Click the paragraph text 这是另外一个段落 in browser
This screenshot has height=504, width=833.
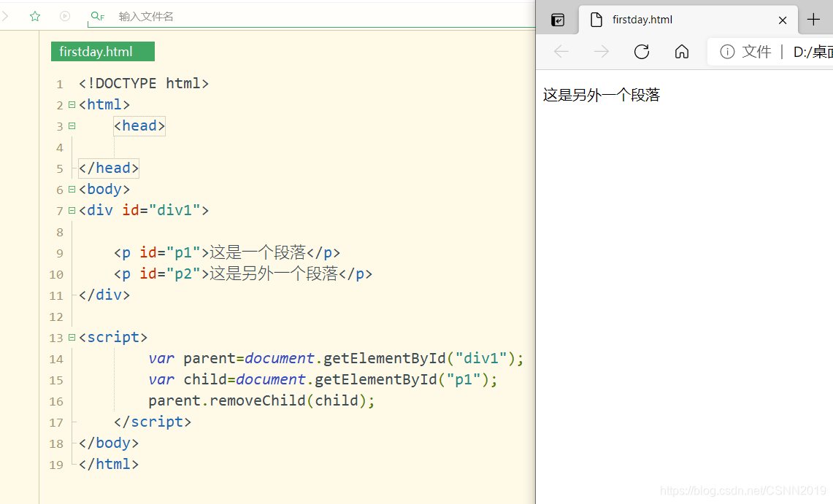click(602, 95)
